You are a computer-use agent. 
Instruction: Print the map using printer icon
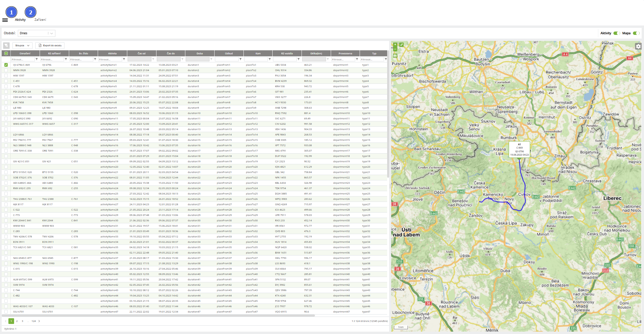(x=395, y=56)
